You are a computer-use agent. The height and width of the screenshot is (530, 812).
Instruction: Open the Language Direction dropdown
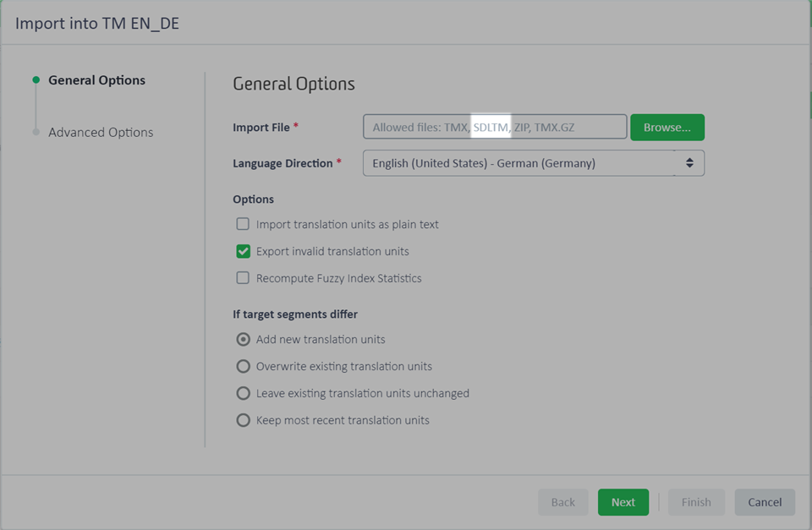(534, 163)
